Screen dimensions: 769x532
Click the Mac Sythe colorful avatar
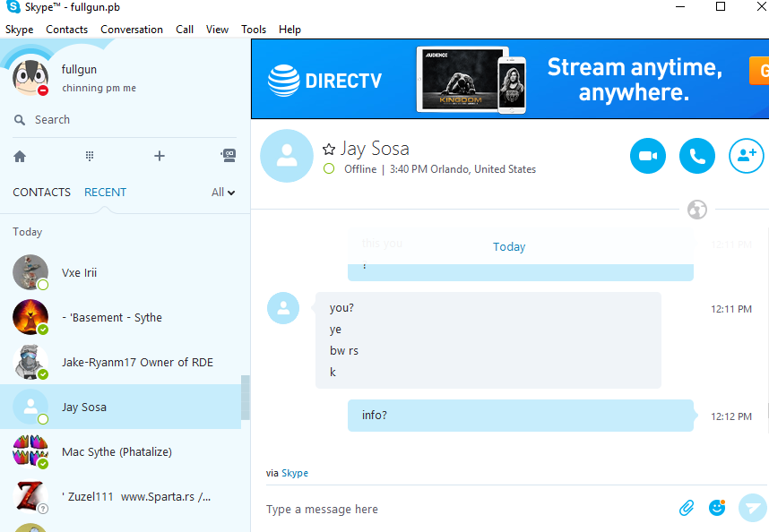click(30, 451)
